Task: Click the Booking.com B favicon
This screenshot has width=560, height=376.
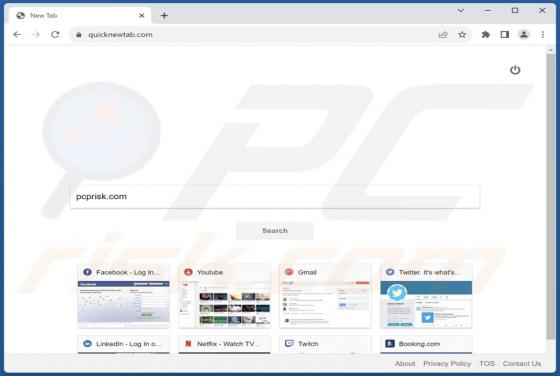Action: [x=390, y=344]
